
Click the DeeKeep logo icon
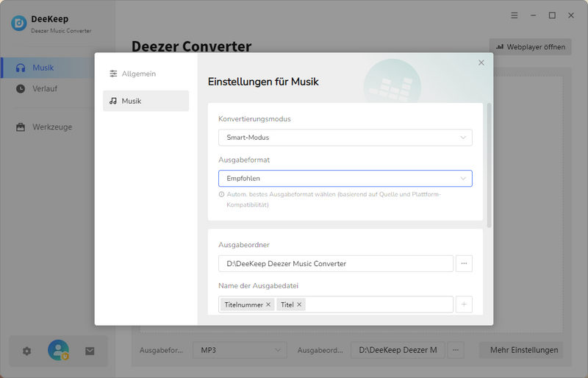19,24
